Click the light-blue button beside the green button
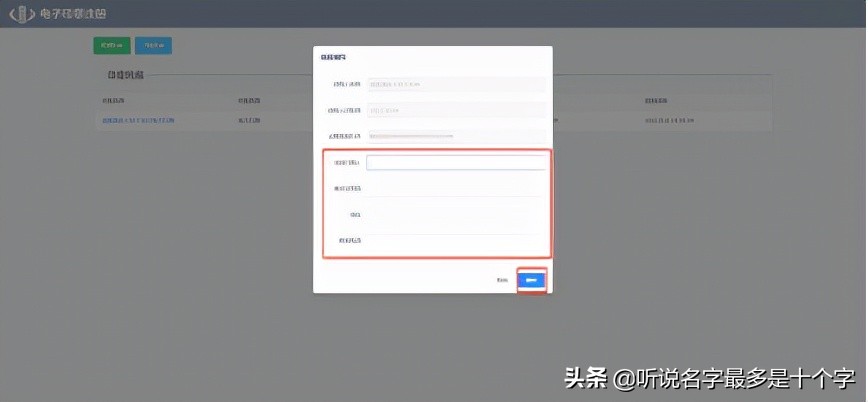The width and height of the screenshot is (868, 402). click(153, 45)
